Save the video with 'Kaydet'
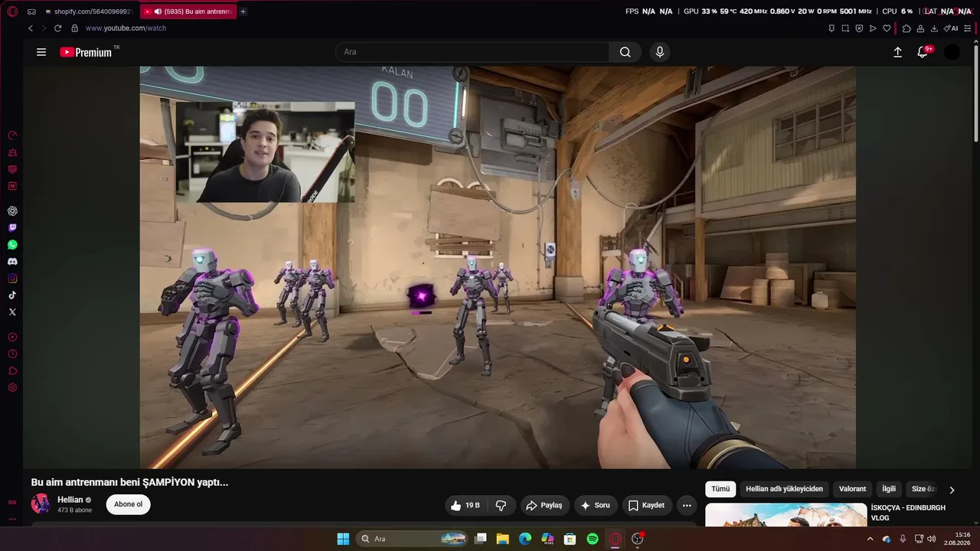The width and height of the screenshot is (980, 551). [x=647, y=505]
